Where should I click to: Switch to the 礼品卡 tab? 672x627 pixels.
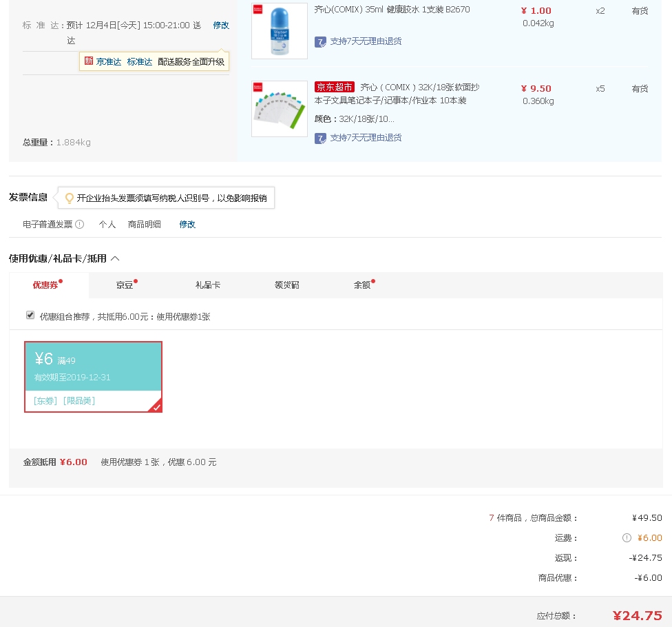(x=208, y=285)
